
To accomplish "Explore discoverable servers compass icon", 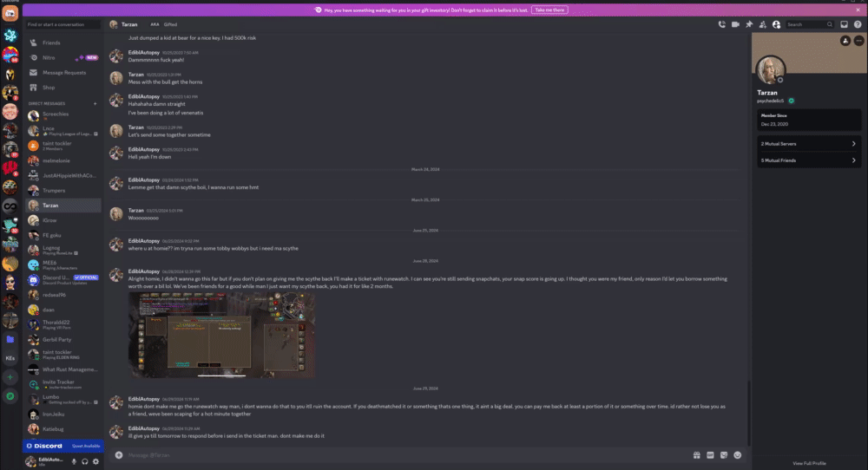I will pos(10,396).
